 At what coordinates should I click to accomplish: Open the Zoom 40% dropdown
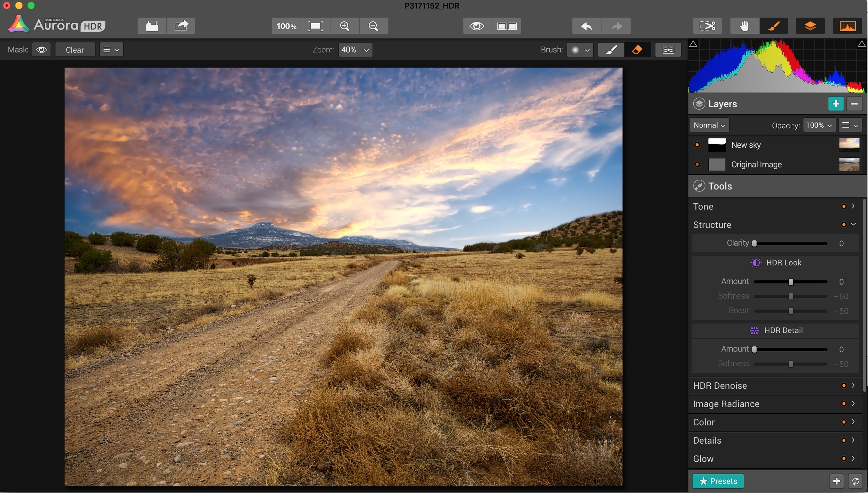tap(355, 50)
